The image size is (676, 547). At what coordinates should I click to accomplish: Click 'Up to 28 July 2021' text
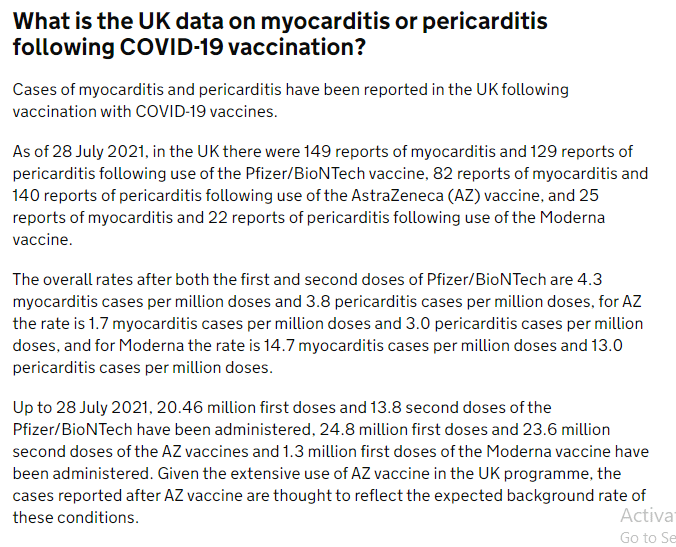pyautogui.click(x=82, y=408)
